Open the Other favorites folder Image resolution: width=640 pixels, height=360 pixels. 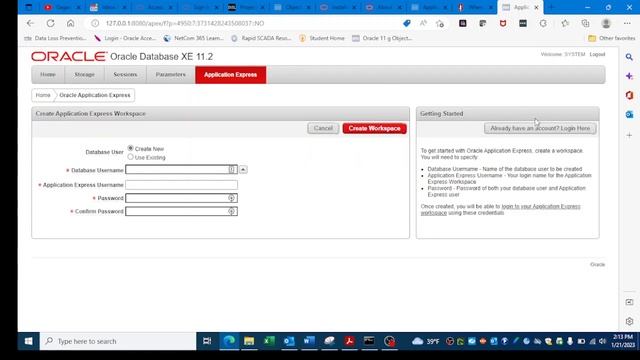point(611,38)
